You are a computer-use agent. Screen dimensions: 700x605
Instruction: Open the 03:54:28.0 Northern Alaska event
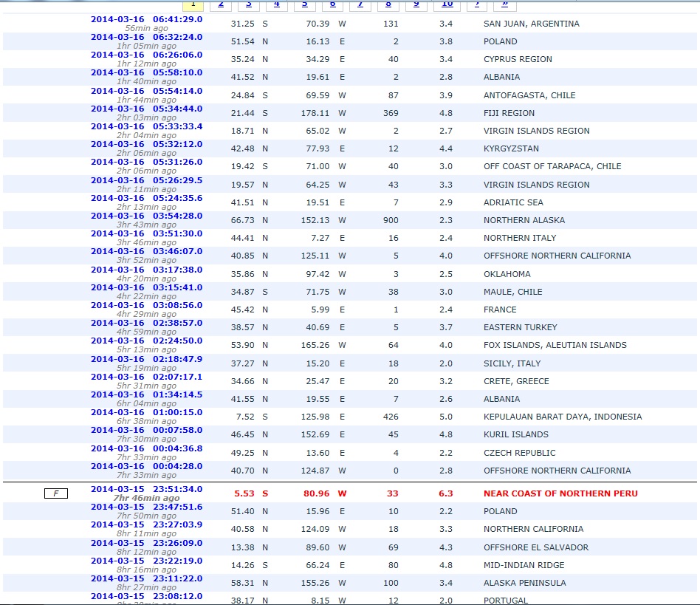point(146,216)
